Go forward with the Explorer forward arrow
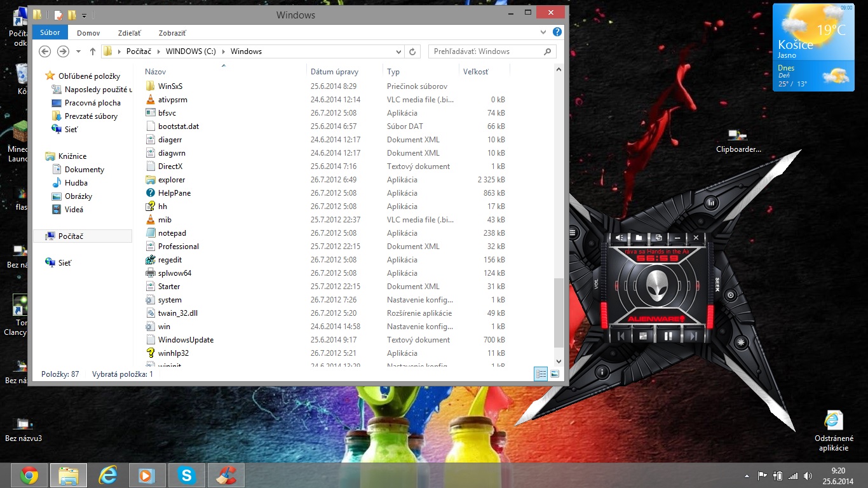Screen dimensions: 868x488 pyautogui.click(x=62, y=51)
